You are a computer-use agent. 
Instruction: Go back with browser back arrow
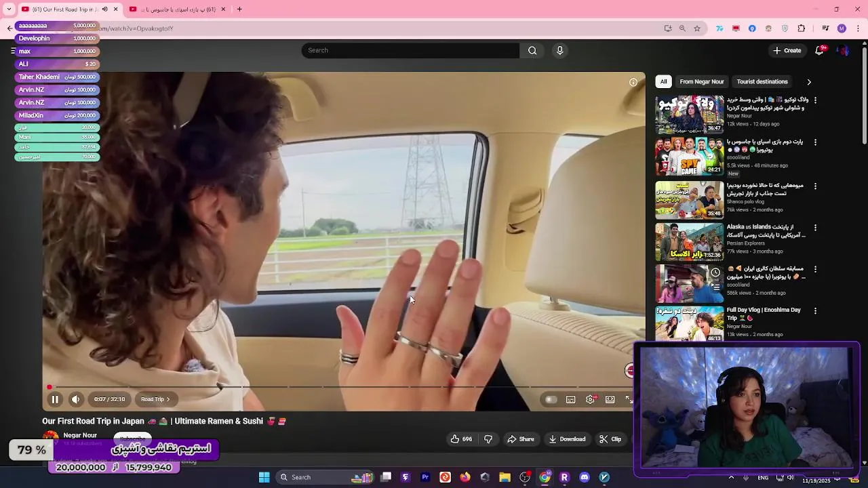[x=9, y=28]
